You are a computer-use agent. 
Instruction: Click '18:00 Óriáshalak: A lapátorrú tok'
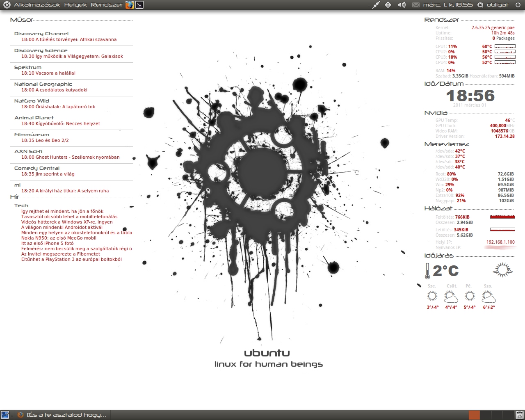tap(58, 107)
